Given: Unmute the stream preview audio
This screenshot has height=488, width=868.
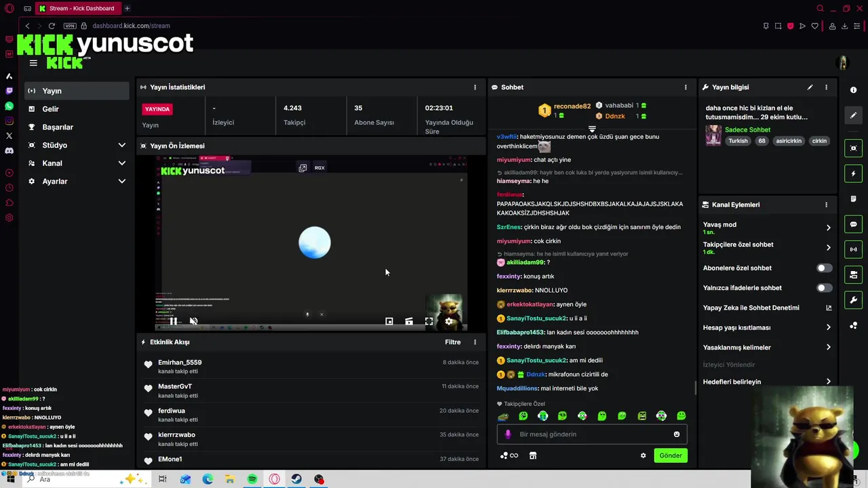Looking at the screenshot, I should pyautogui.click(x=193, y=321).
